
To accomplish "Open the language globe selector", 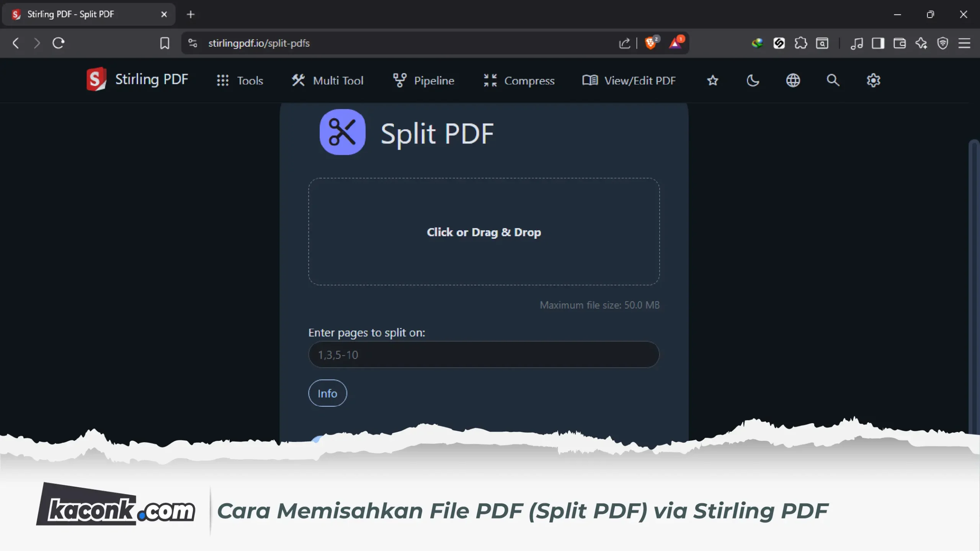I will [793, 80].
